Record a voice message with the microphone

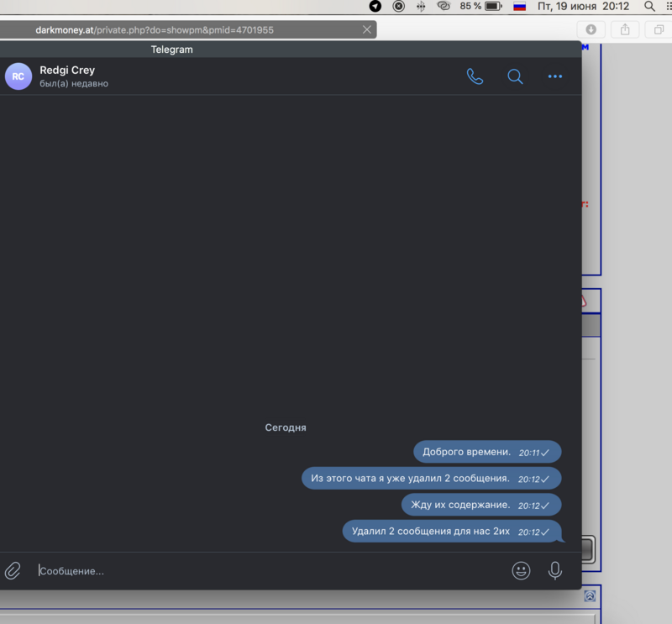click(x=555, y=570)
